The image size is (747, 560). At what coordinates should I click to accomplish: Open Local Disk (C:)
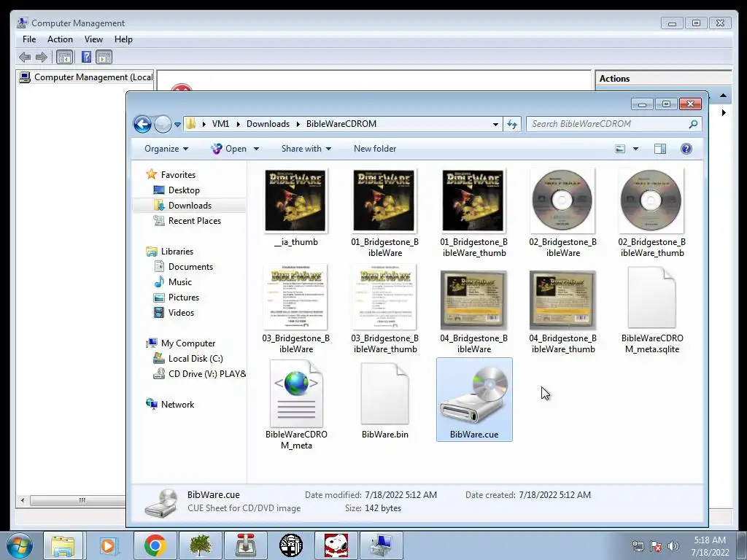[x=196, y=359]
